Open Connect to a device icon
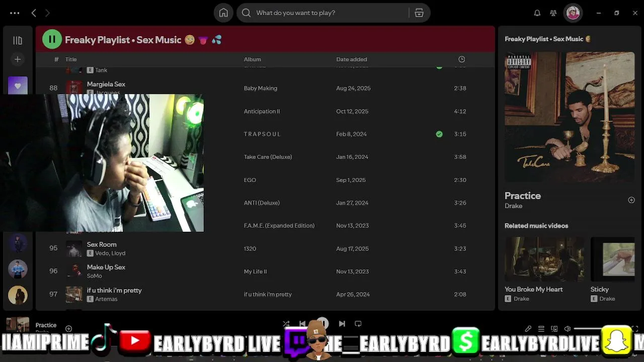This screenshot has width=644, height=362. pos(554,329)
